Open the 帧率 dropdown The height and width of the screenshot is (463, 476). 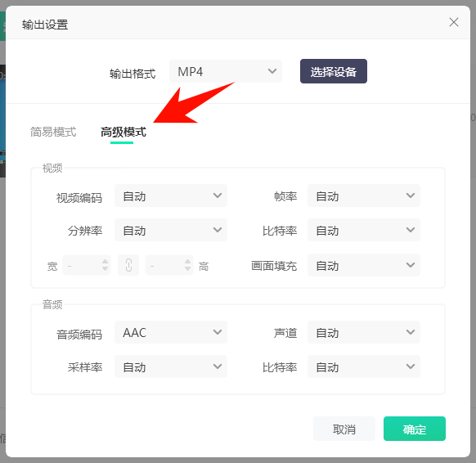point(364,196)
